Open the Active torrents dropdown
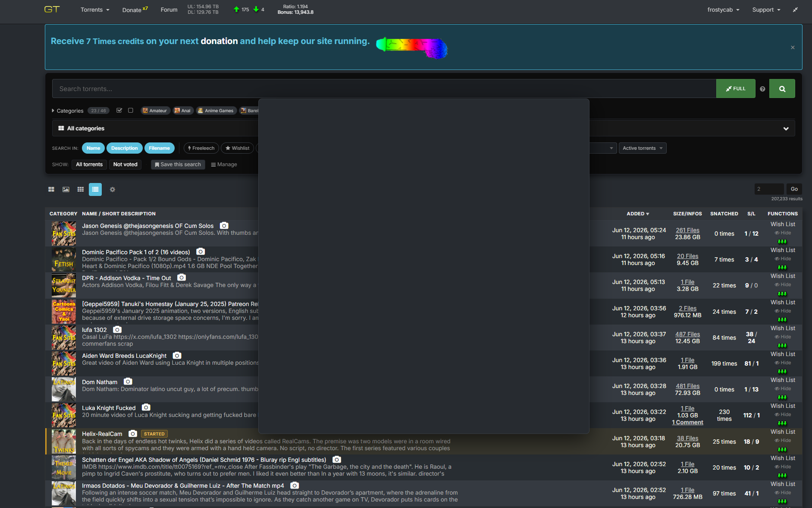Viewport: 812px width, 508px height. click(x=642, y=148)
